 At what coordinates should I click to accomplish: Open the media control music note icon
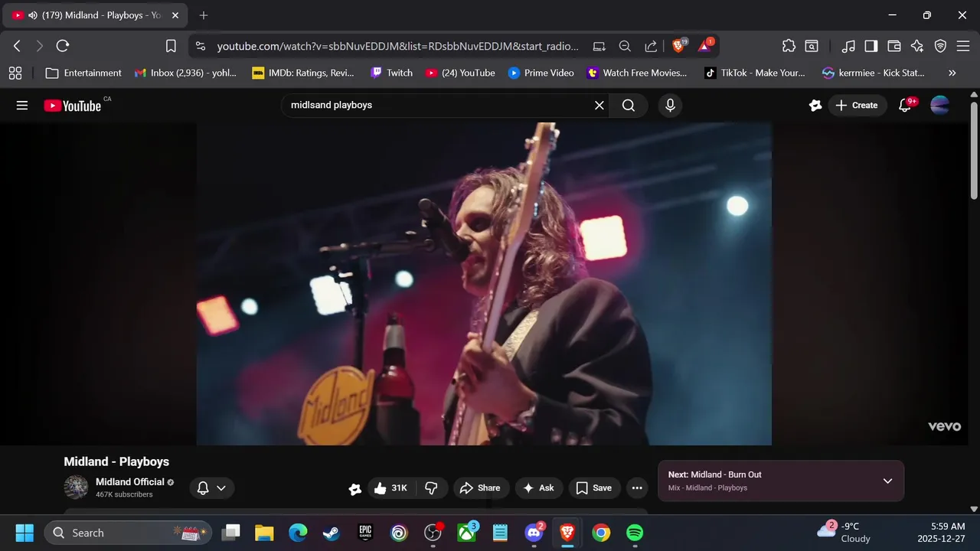point(848,46)
